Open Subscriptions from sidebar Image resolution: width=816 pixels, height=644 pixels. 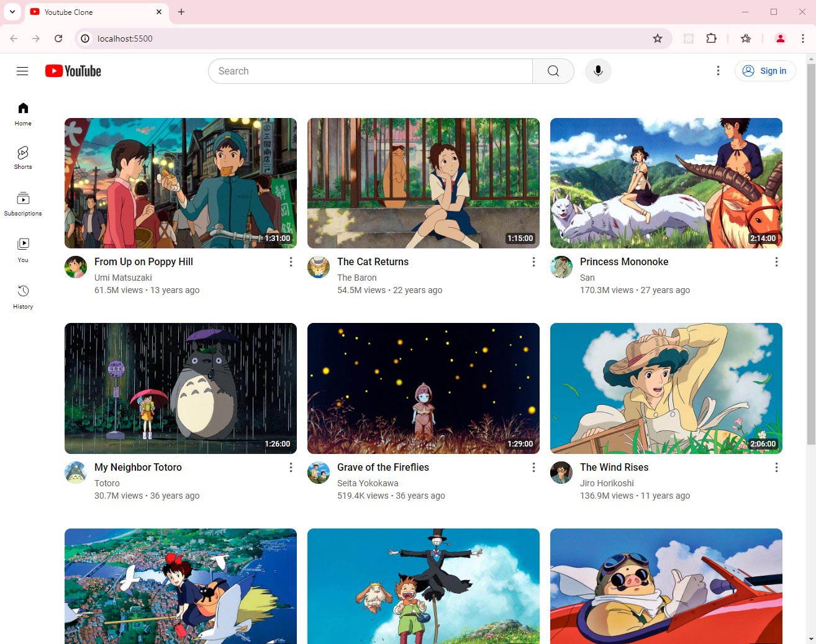[23, 204]
